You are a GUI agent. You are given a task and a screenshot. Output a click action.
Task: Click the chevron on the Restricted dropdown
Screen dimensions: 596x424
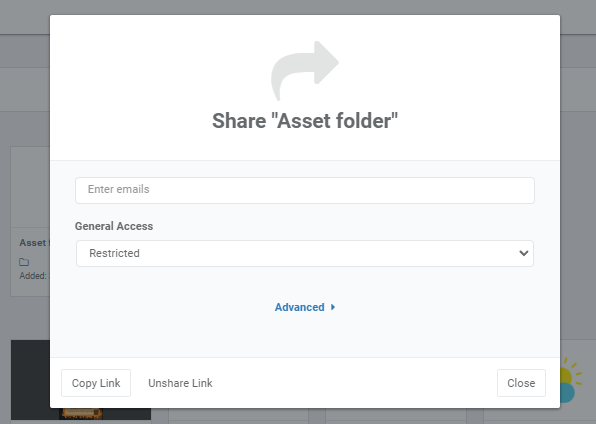pos(523,253)
